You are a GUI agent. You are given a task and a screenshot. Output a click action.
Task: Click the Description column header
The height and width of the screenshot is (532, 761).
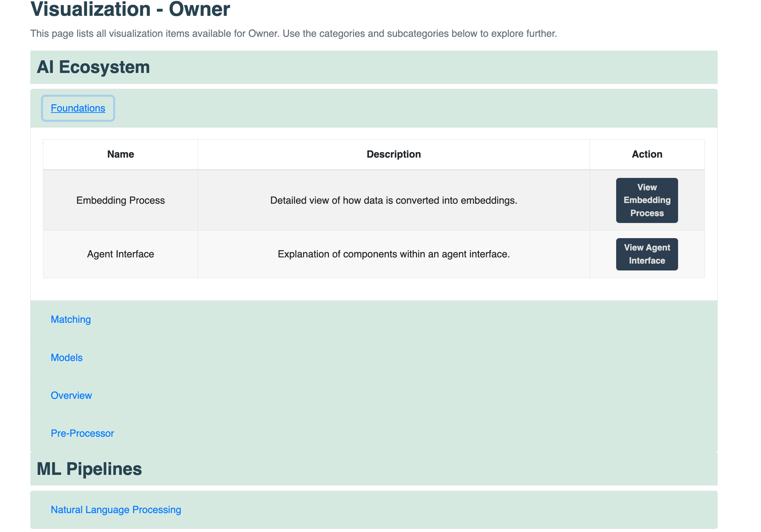(394, 154)
